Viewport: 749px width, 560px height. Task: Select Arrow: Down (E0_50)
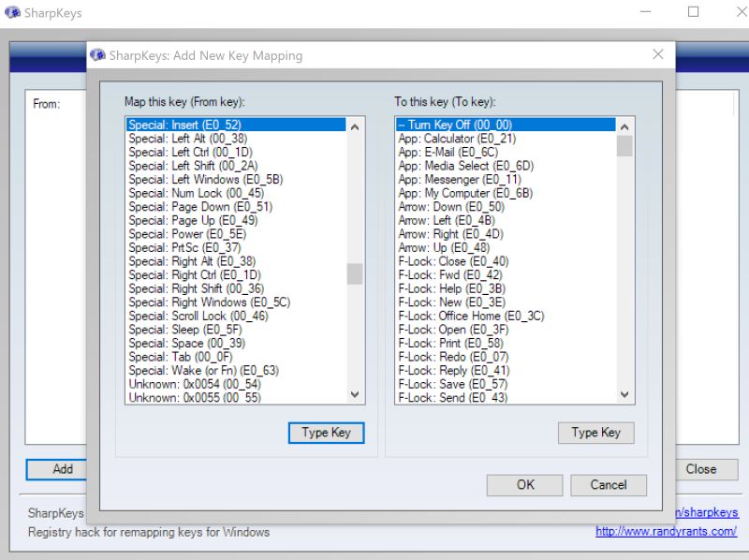[506, 207]
